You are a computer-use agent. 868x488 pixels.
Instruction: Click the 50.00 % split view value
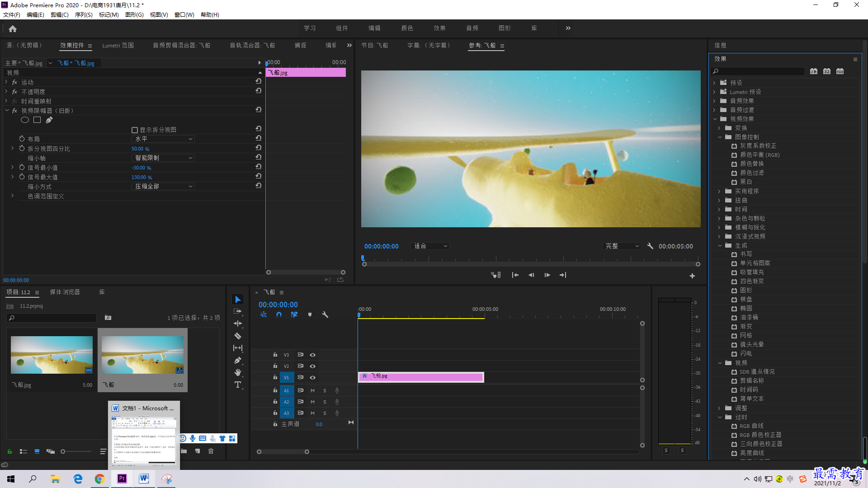(140, 149)
